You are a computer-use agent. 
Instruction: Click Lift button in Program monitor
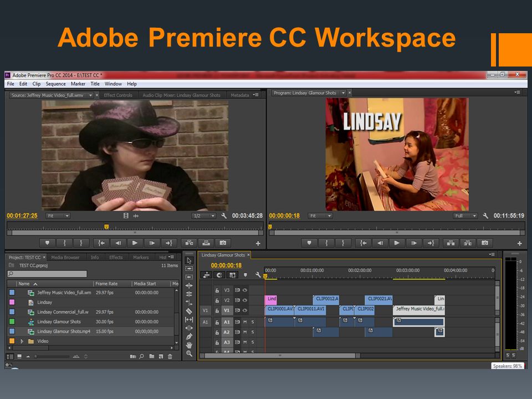click(x=451, y=243)
